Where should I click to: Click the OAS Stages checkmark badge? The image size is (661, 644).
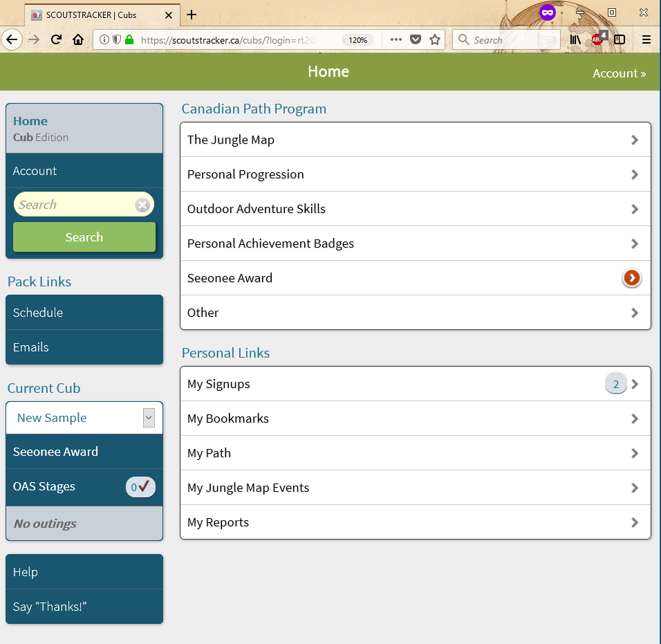coord(141,487)
